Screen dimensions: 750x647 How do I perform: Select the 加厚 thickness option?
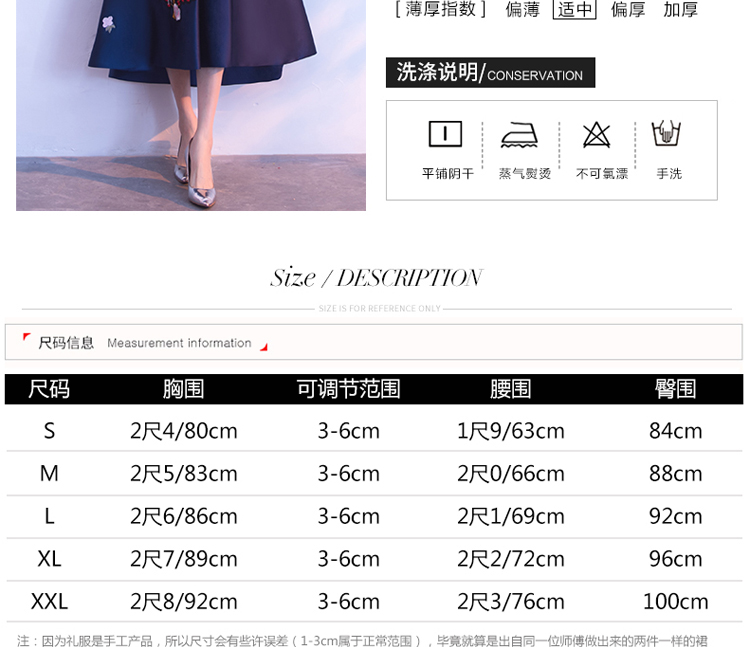tap(681, 10)
